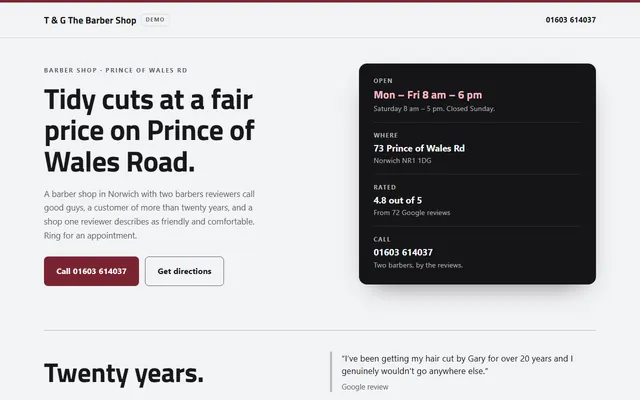Click the Barber Shop · Prince of Wales Rd eyebrow
The width and height of the screenshot is (640, 400).
coord(116,70)
